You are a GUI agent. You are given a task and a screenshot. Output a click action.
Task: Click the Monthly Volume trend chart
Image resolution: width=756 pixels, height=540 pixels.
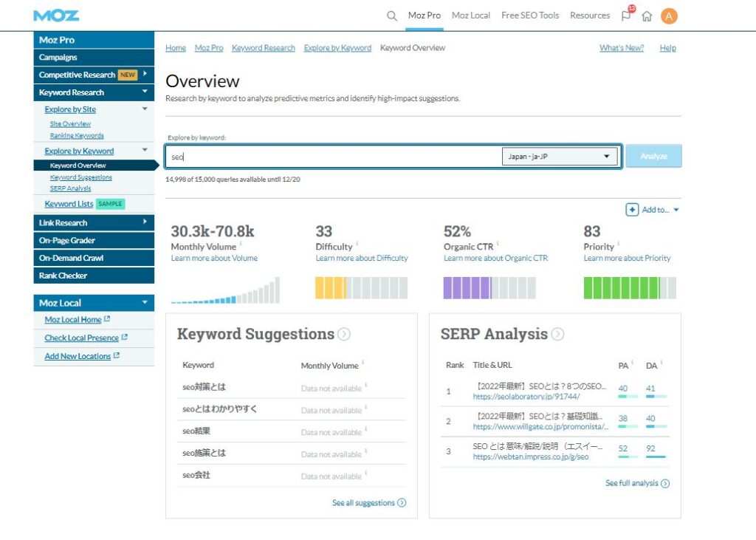click(x=225, y=290)
